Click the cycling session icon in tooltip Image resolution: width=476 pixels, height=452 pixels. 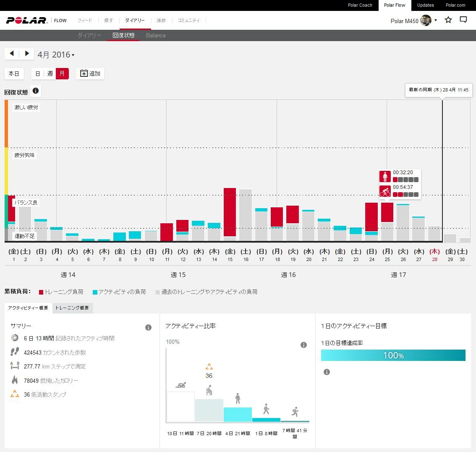pos(385,192)
